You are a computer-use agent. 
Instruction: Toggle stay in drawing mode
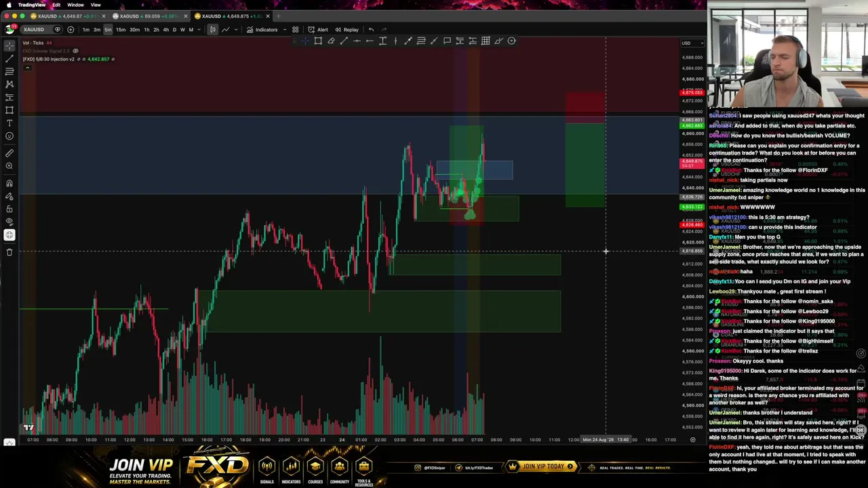(9, 196)
